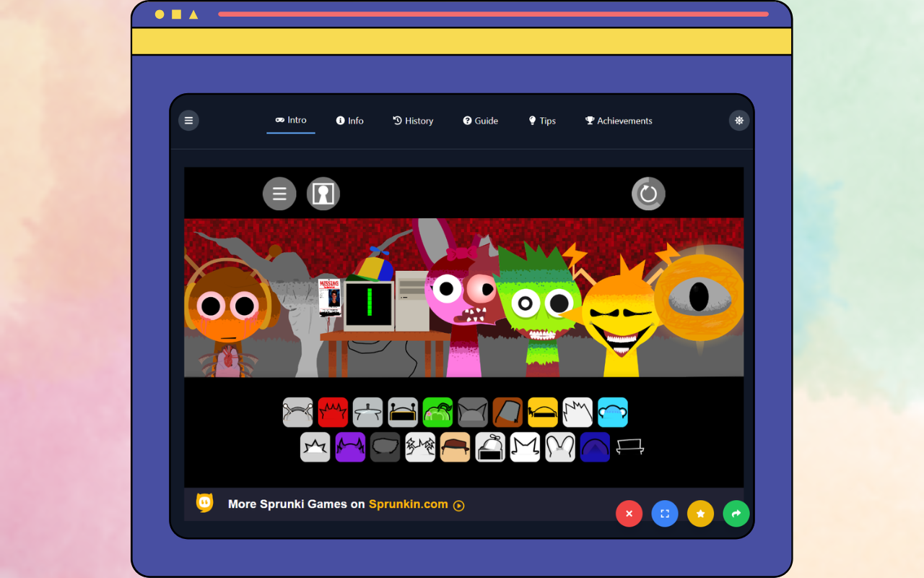Screen dimensions: 924x578
Task: Toggle the theme button at top right
Action: click(739, 121)
